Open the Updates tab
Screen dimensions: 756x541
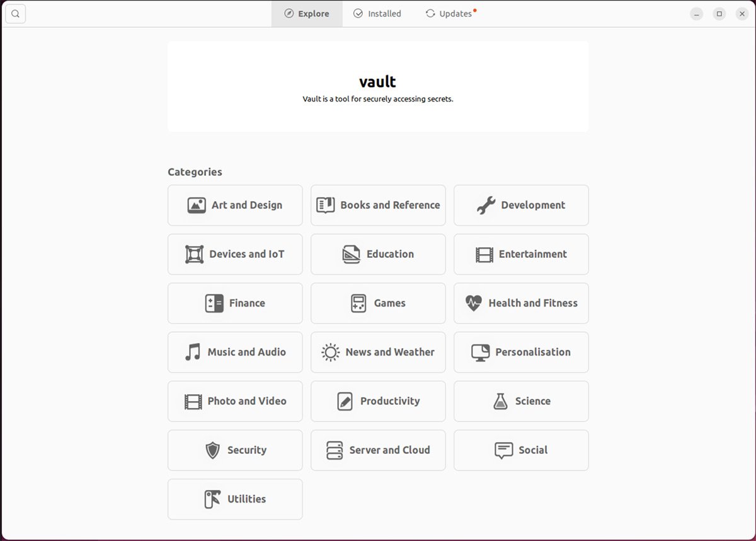tap(450, 14)
